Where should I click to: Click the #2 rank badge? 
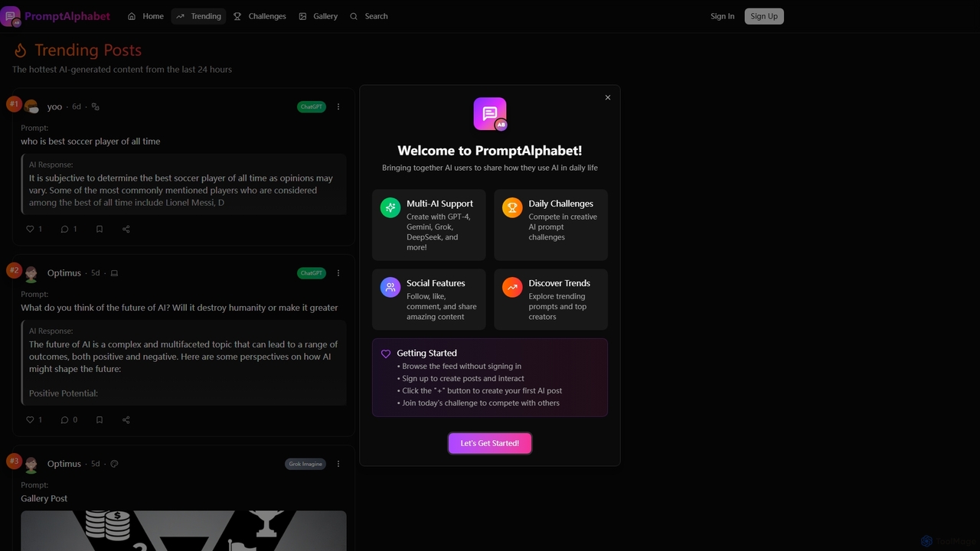(14, 270)
